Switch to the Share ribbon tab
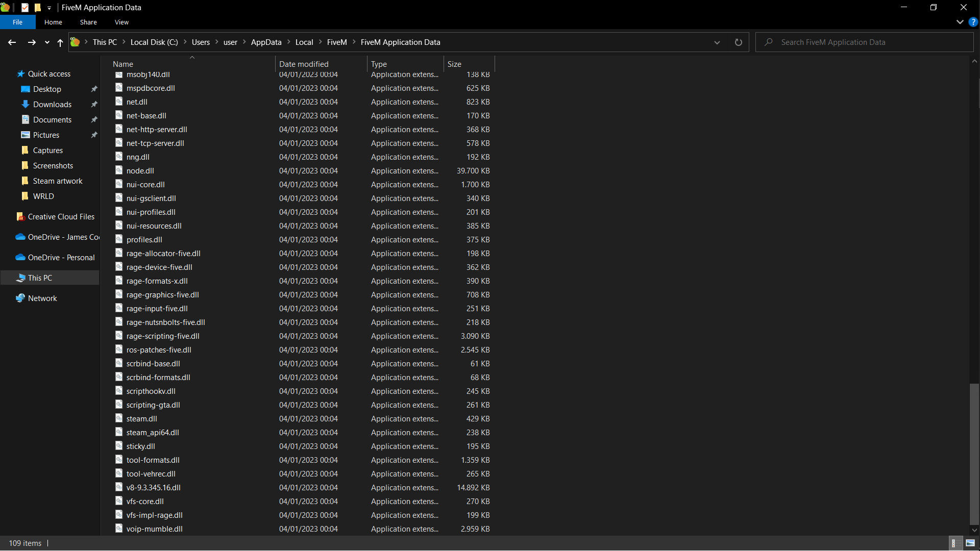The width and height of the screenshot is (980, 551). [88, 22]
